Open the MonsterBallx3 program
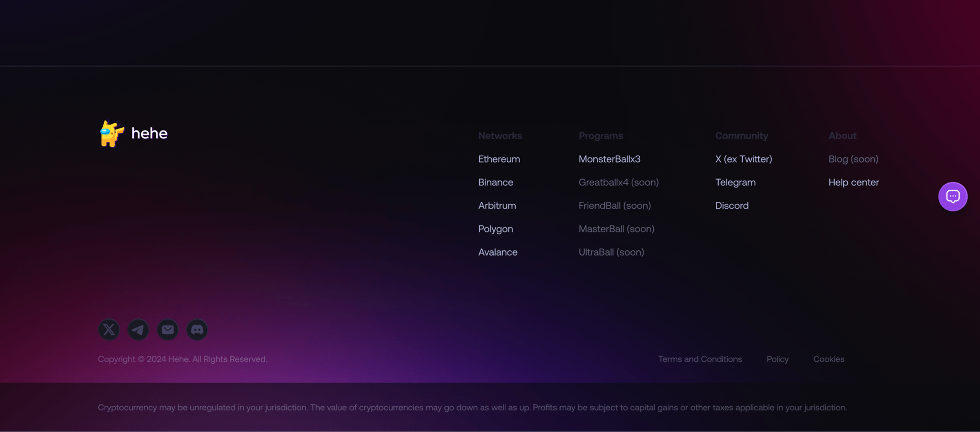This screenshot has width=980, height=432. (x=609, y=159)
